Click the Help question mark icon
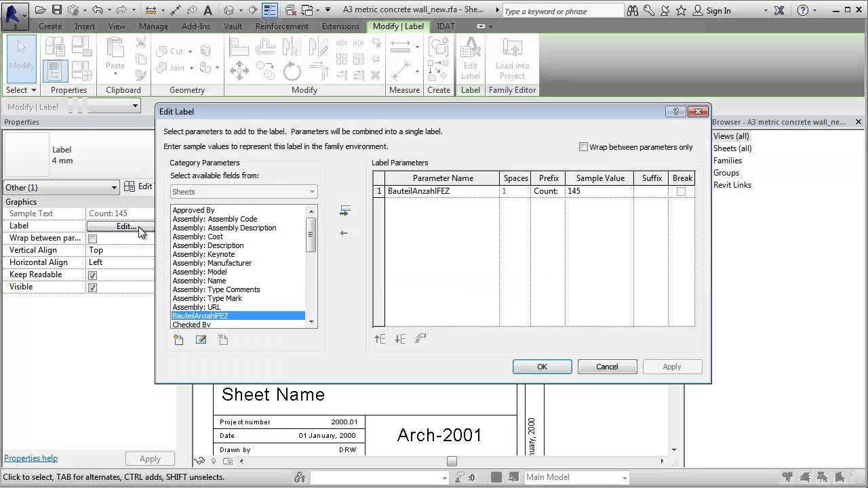 pyautogui.click(x=804, y=10)
